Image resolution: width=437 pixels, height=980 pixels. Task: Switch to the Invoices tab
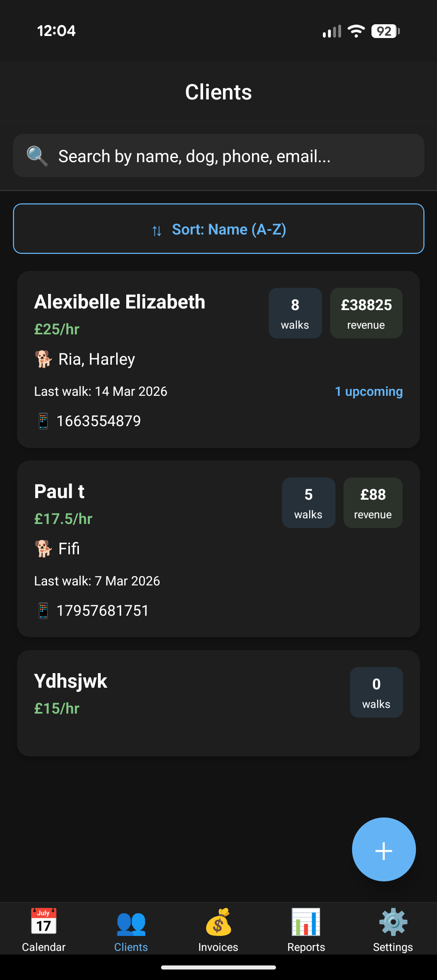coord(218,930)
